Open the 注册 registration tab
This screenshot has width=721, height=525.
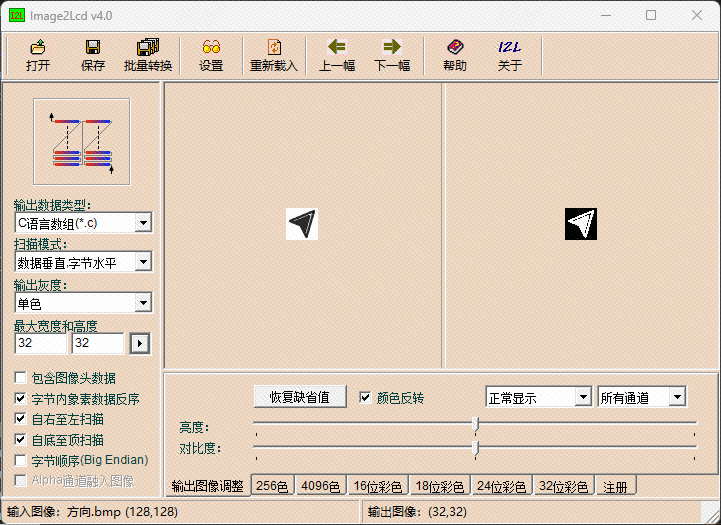tap(616, 486)
